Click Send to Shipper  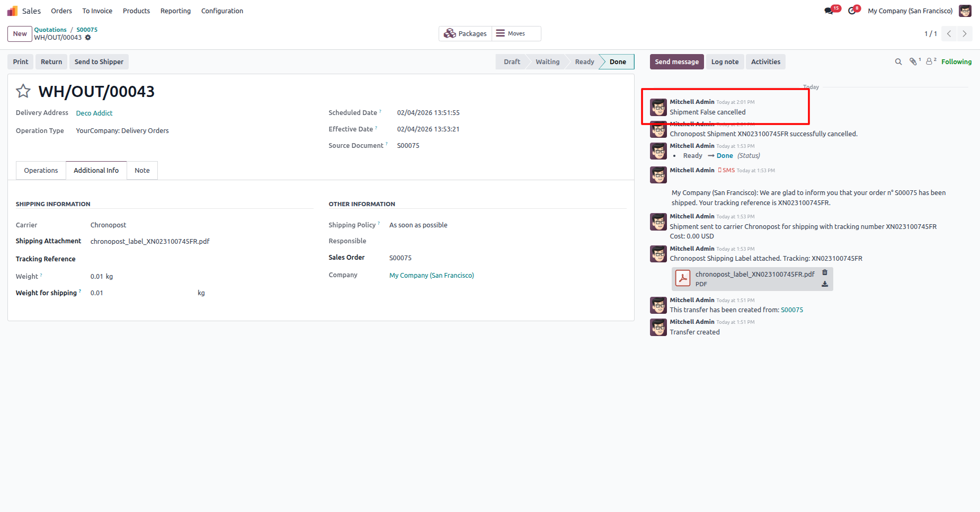coord(99,62)
